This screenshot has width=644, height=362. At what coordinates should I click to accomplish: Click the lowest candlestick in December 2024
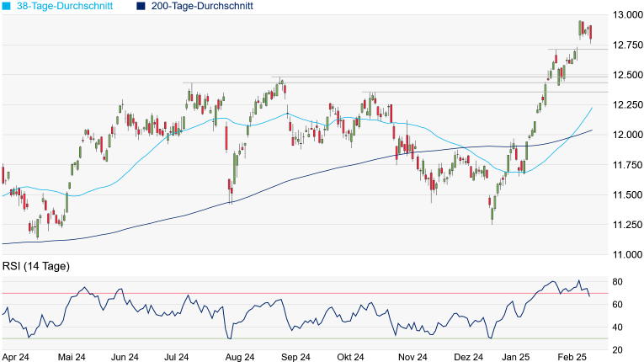pyautogui.click(x=491, y=211)
